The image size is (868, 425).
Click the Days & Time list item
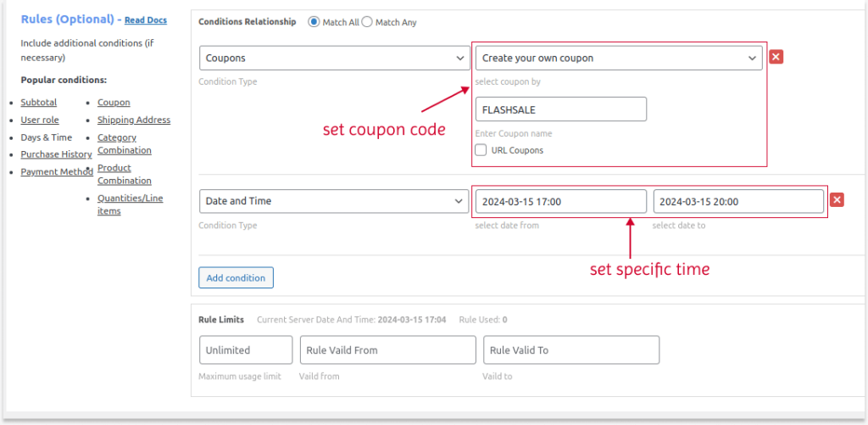(x=47, y=137)
